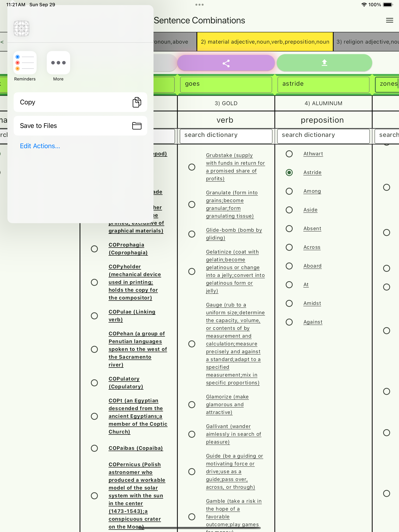Choose Save to Files action
The height and width of the screenshot is (532, 399).
[80, 126]
